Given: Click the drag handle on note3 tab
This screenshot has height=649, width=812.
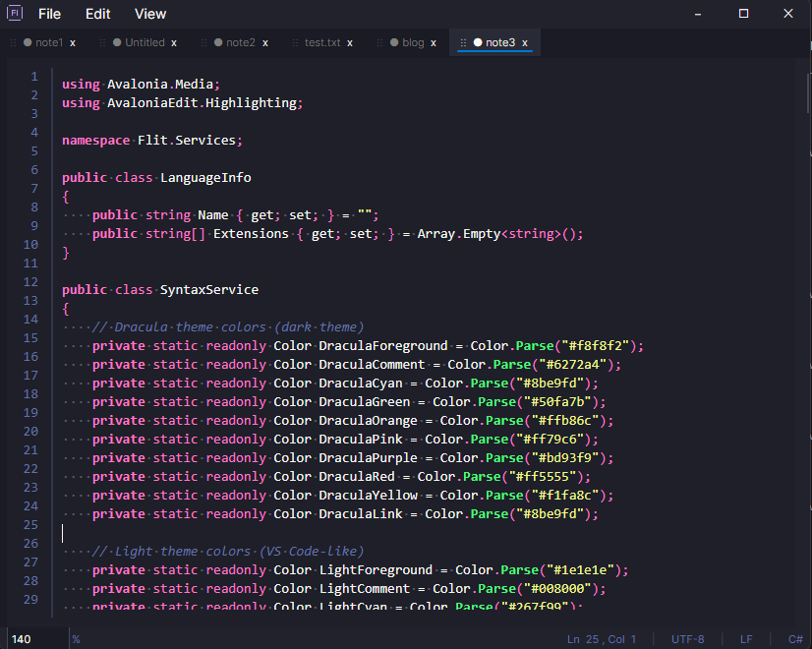Looking at the screenshot, I should pyautogui.click(x=463, y=43).
